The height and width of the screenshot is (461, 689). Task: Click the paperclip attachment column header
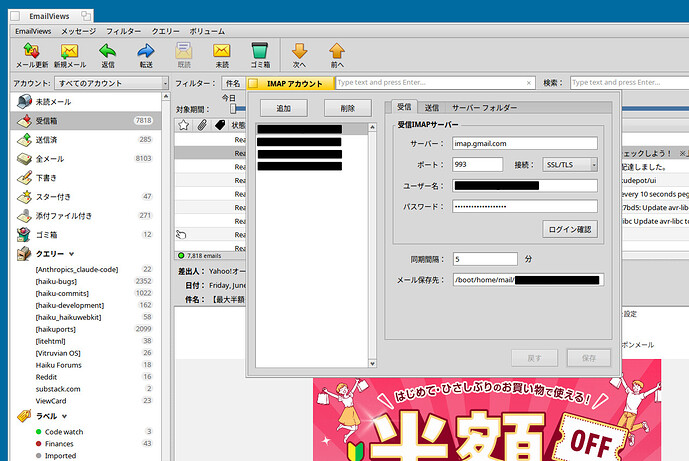point(202,125)
